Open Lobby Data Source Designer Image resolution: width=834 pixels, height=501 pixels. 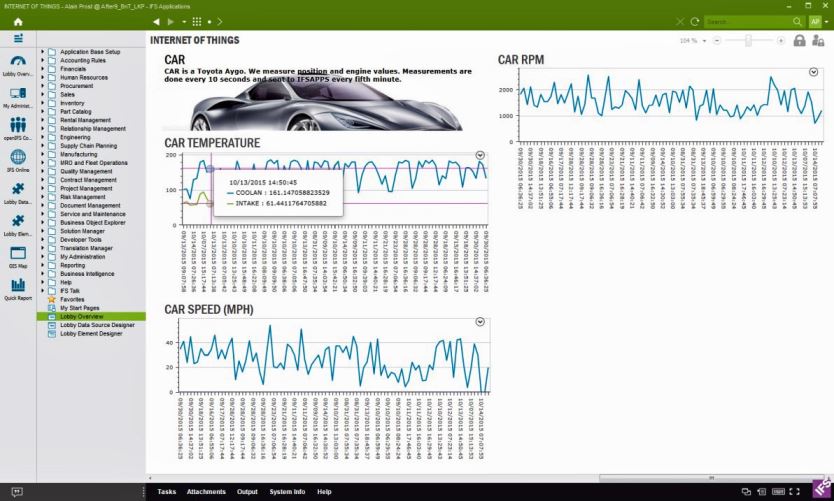pyautogui.click(x=97, y=325)
